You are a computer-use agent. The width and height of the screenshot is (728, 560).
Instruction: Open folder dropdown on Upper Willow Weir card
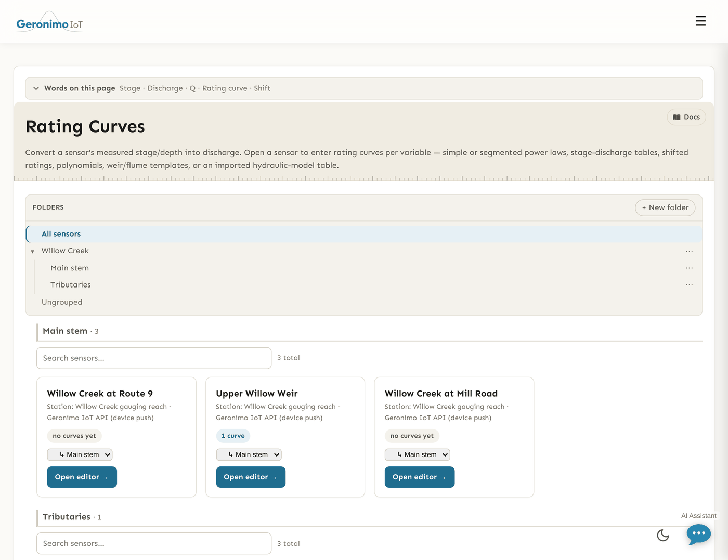(249, 454)
